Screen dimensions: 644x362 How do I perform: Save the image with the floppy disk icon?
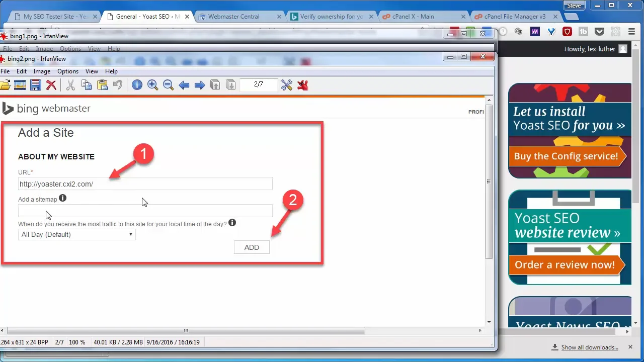coord(35,85)
